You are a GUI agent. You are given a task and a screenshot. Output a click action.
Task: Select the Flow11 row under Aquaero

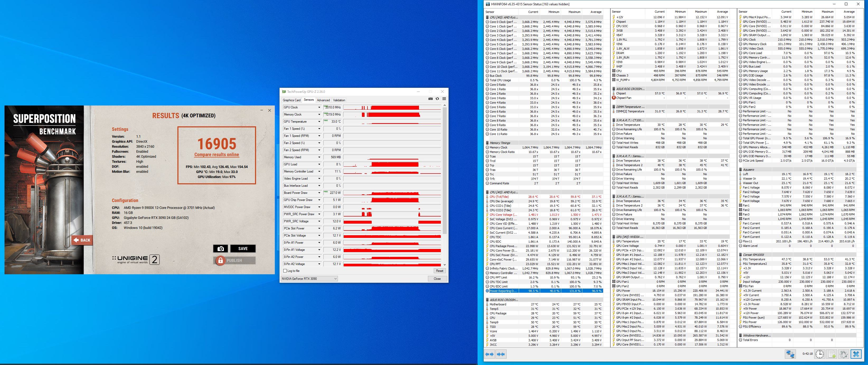click(797, 241)
